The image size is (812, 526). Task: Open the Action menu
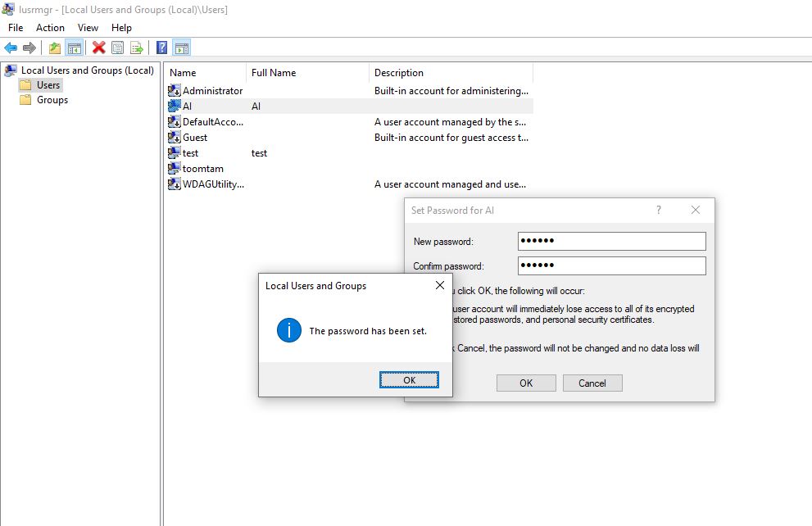click(50, 27)
